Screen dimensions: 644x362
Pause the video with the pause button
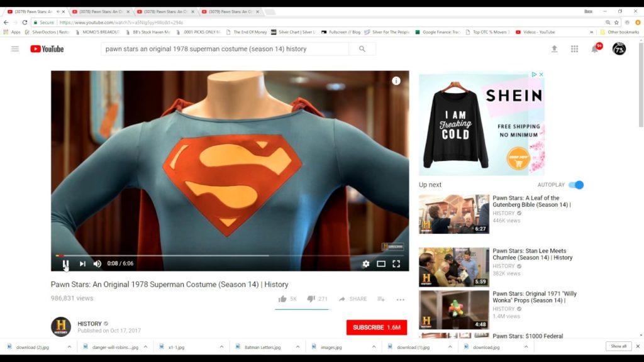point(65,263)
